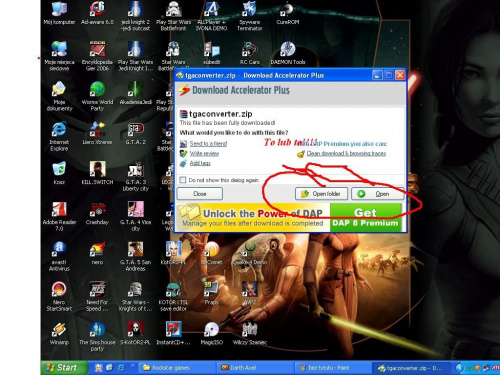
Task: Select the BitComet desktop shortcut
Action: pos(211,253)
